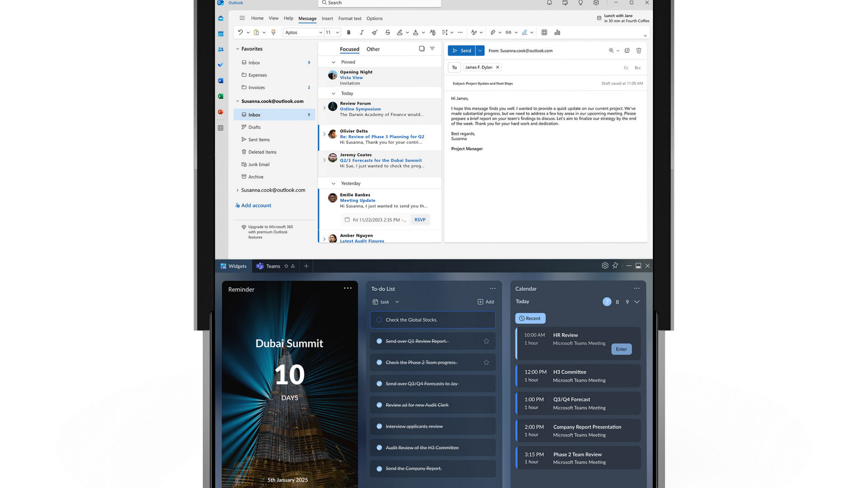The height and width of the screenshot is (488, 868).
Task: Uncheck 'Check the Phase 2 Team progress' task
Action: click(379, 362)
